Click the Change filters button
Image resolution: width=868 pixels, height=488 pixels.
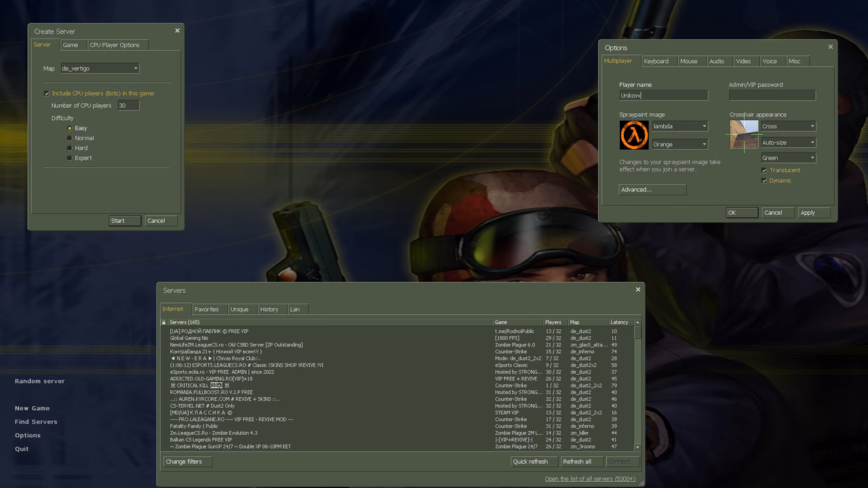[x=188, y=462]
